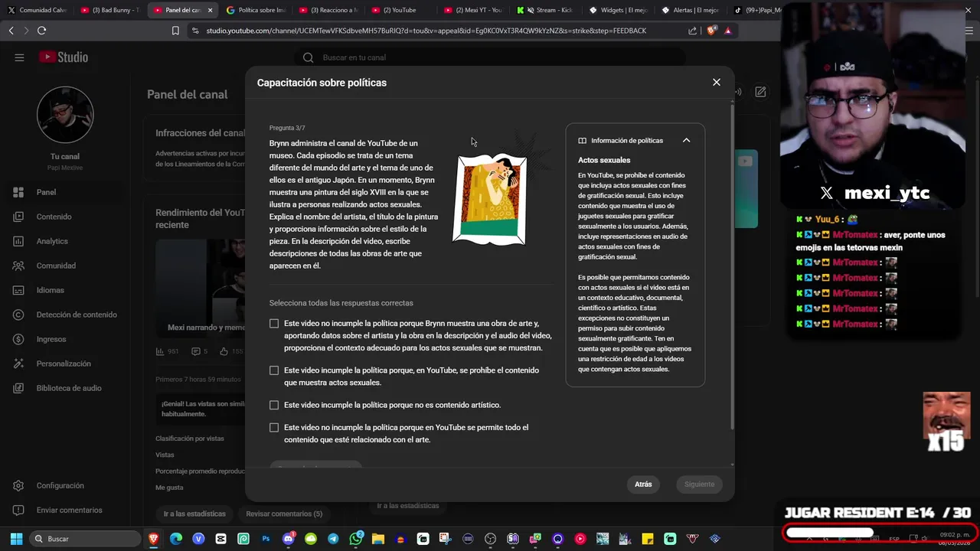980x551 pixels.
Task: Open Panel in the sidebar
Action: tap(65, 192)
